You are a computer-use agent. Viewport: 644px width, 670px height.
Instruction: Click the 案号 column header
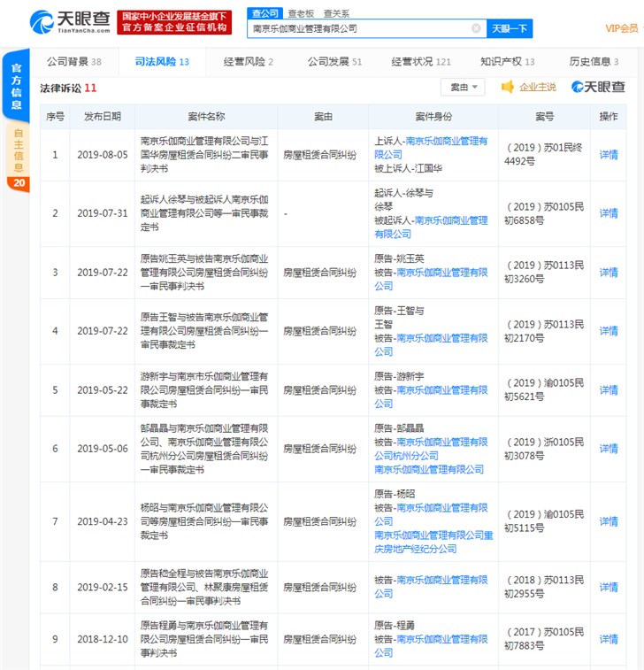pos(545,117)
